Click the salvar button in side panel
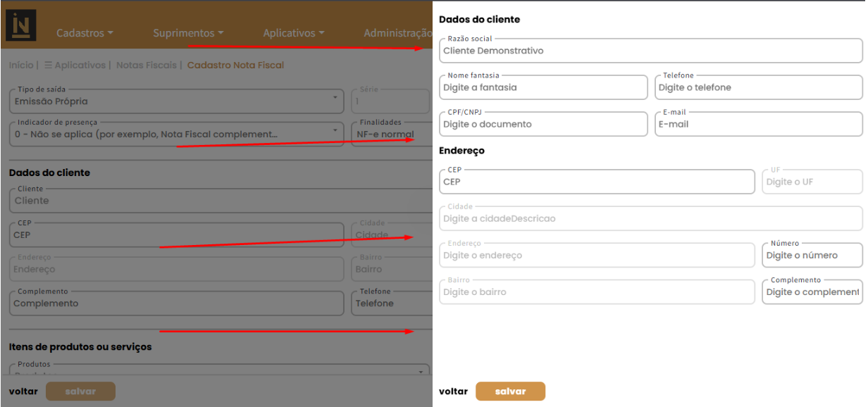Viewport: 868px width, 407px height. [510, 392]
